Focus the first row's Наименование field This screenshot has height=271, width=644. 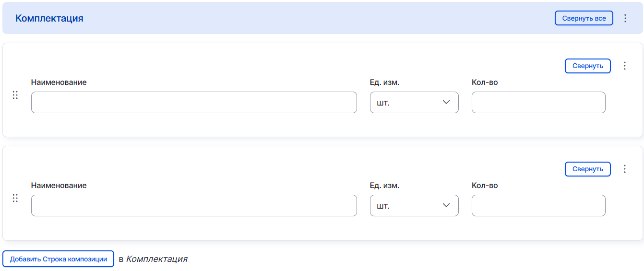coord(194,103)
